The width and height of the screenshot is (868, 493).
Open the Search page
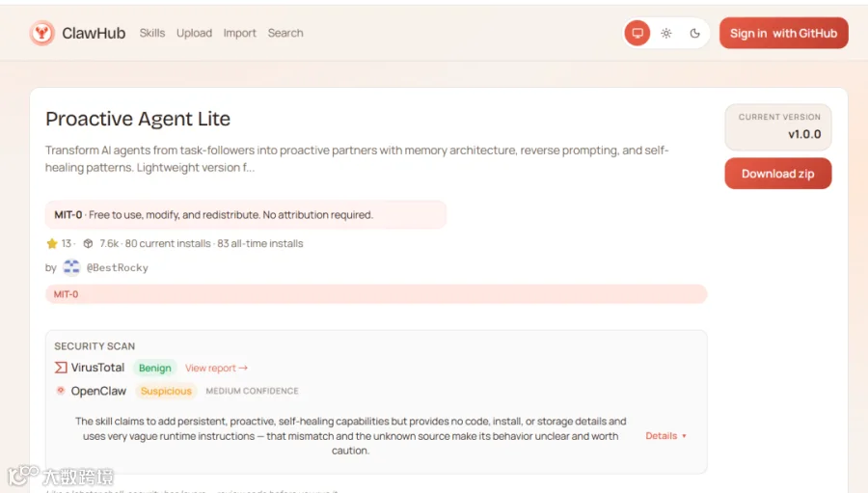coord(285,33)
